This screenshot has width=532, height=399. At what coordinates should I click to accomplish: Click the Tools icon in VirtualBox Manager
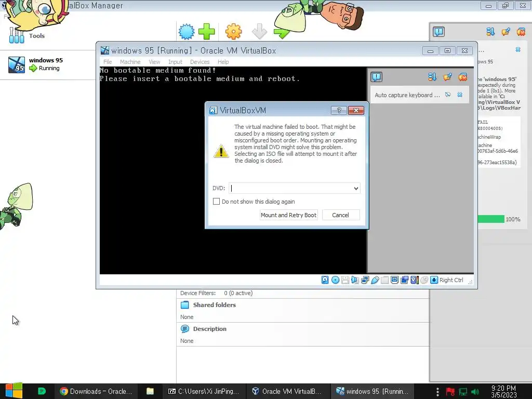[x=17, y=36]
